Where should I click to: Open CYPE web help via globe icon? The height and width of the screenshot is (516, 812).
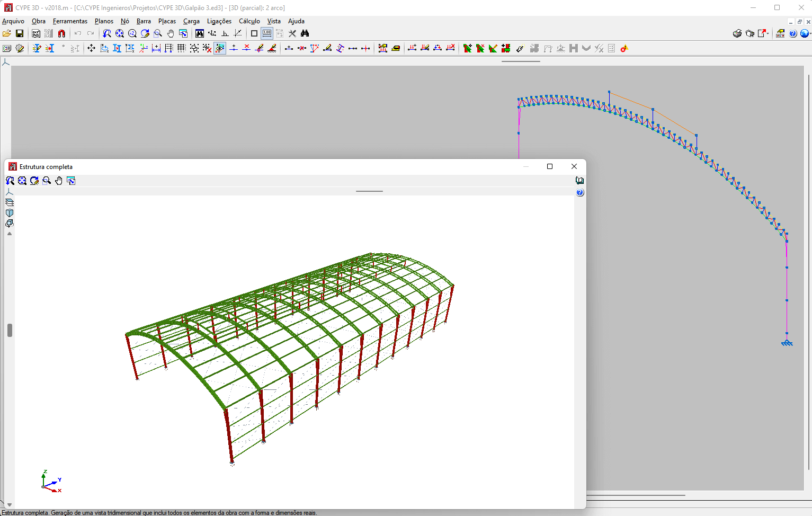click(x=804, y=33)
